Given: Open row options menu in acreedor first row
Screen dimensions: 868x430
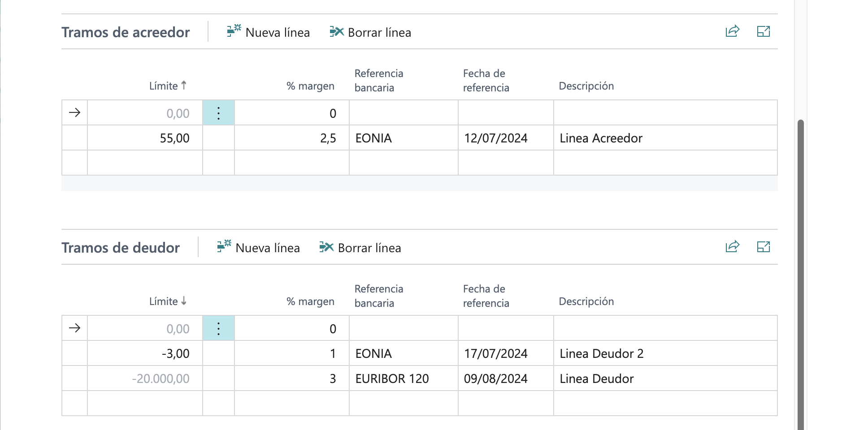Looking at the screenshot, I should tap(218, 113).
